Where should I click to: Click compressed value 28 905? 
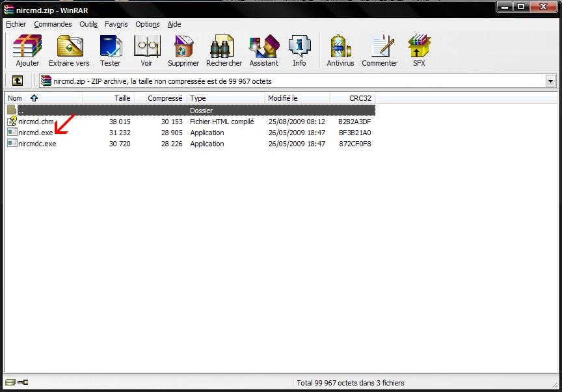(172, 133)
